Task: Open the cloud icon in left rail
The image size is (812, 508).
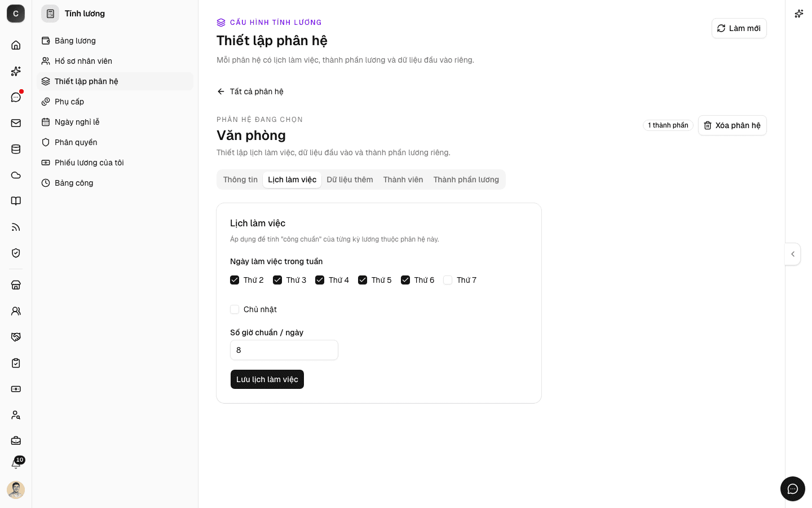Action: pyautogui.click(x=16, y=175)
